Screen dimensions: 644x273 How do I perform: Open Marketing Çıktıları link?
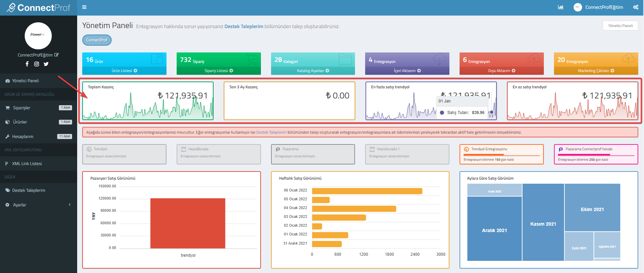coord(596,71)
